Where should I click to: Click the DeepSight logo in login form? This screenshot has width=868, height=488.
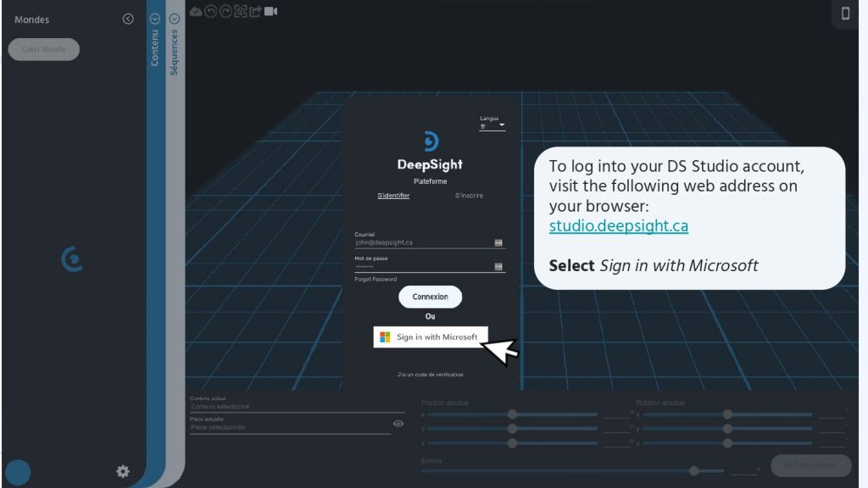430,141
